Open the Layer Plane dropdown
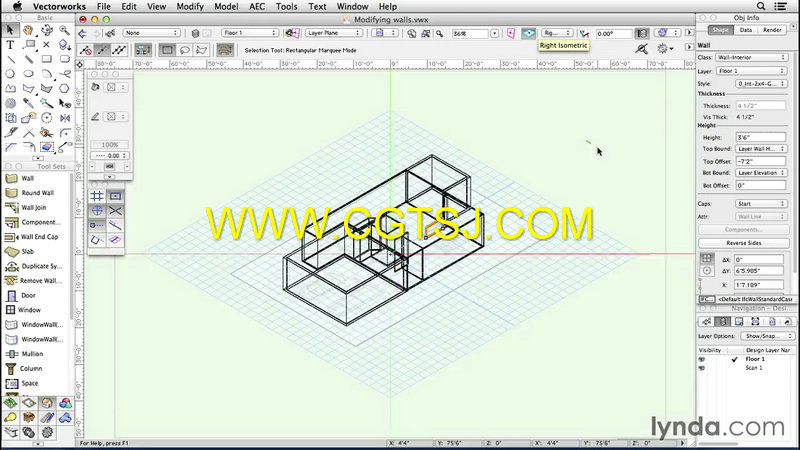The image size is (800, 450). pos(334,33)
